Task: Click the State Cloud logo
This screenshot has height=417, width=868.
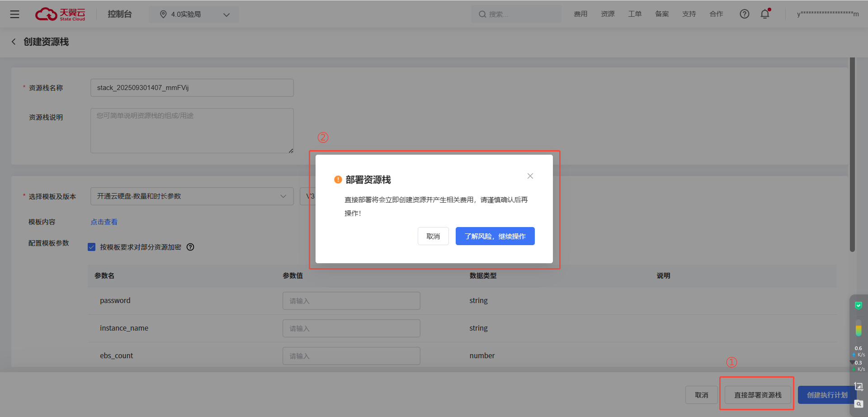Action: click(60, 14)
